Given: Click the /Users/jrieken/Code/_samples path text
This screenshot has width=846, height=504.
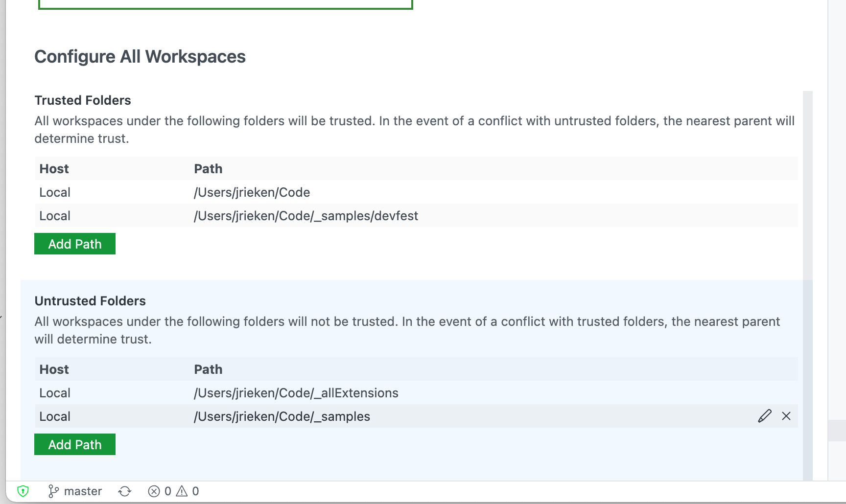Looking at the screenshot, I should coord(282,416).
